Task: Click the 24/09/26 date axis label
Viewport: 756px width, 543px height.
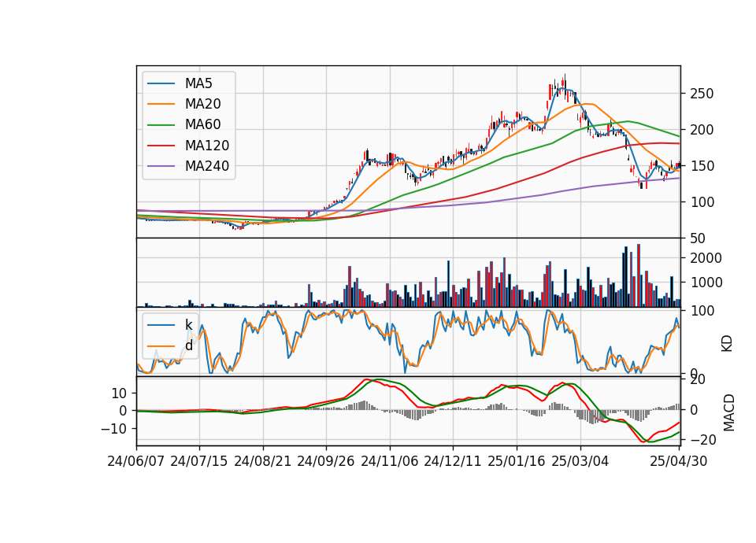Action: click(325, 461)
